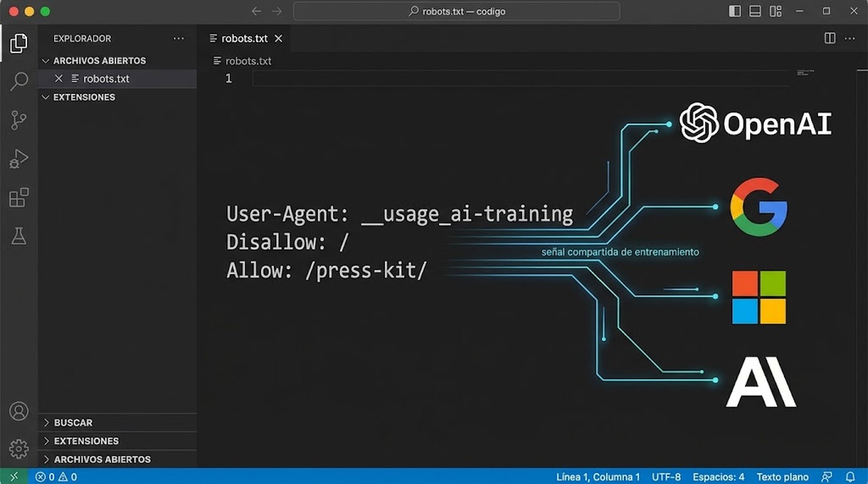
Task: Click the line number 1 gutter
Action: 228,78
